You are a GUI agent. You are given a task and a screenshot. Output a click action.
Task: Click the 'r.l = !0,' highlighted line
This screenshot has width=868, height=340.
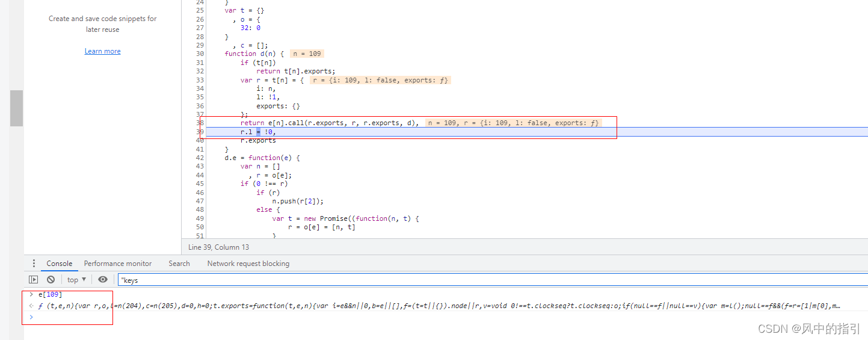[258, 132]
